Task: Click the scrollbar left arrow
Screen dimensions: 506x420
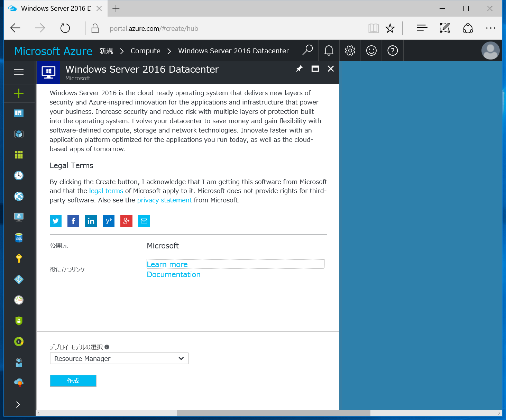Action: pos(39,413)
